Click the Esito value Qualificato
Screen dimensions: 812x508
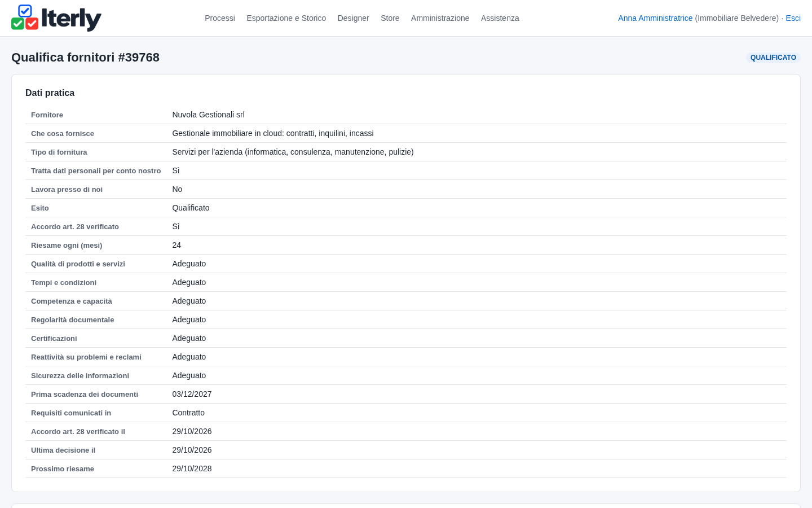[x=191, y=208]
